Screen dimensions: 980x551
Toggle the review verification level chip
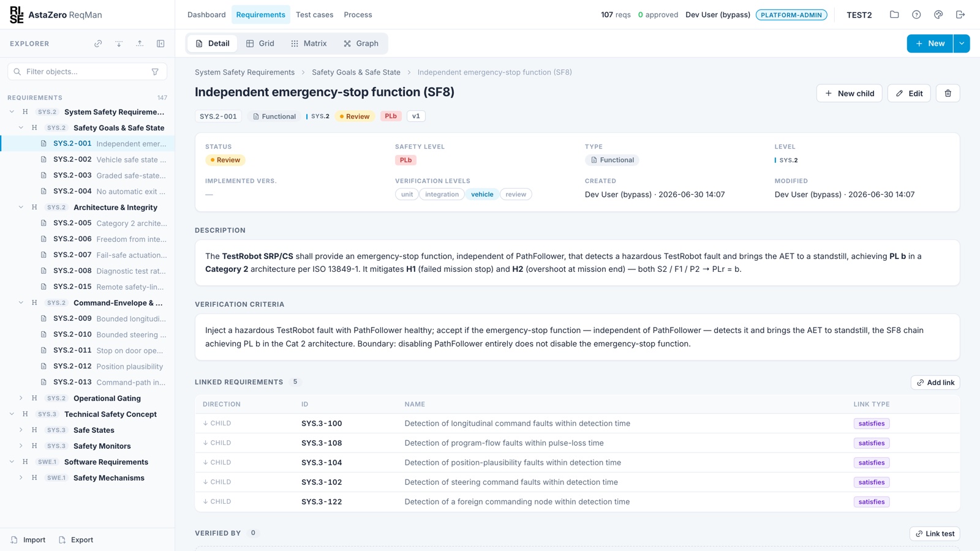point(516,194)
